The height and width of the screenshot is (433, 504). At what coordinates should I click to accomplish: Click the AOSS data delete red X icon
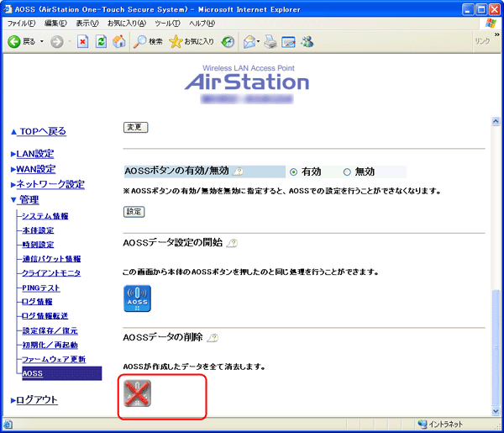point(137,393)
